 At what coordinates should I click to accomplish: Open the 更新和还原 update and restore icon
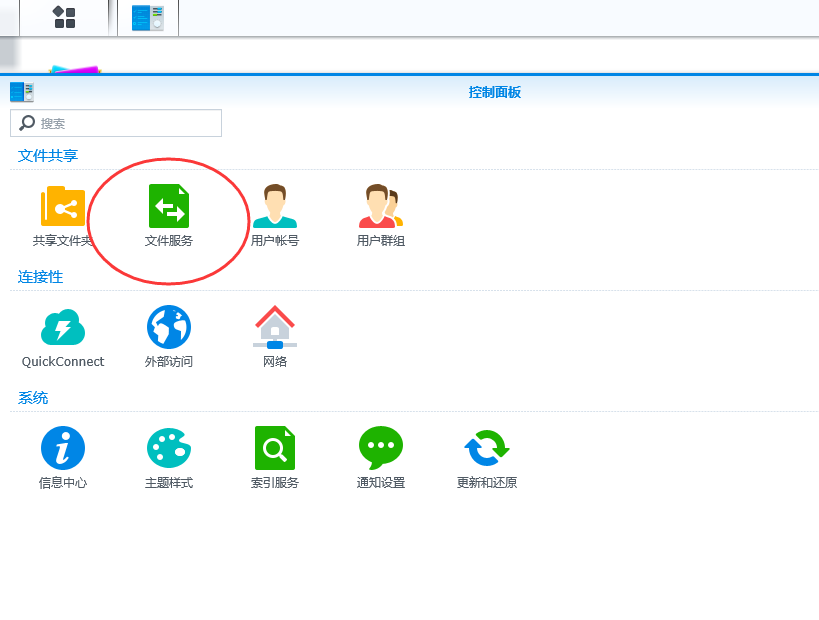click(487, 448)
